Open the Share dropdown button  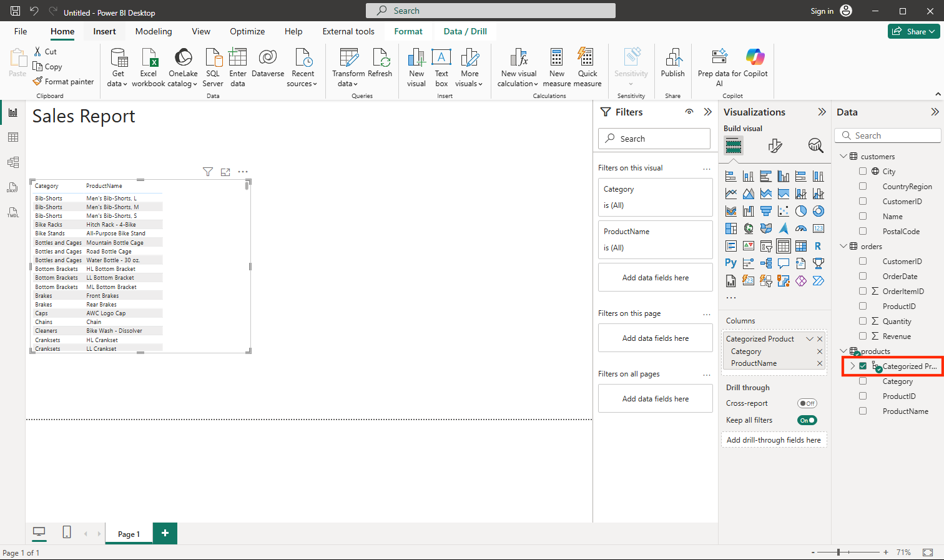(914, 31)
